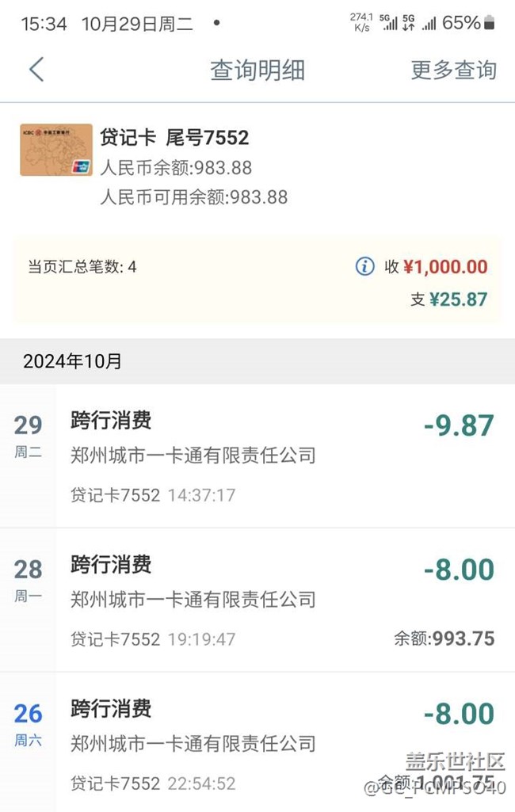The width and height of the screenshot is (515, 812).
Task: Tap the blue info icon beside 收
Action: 364,266
